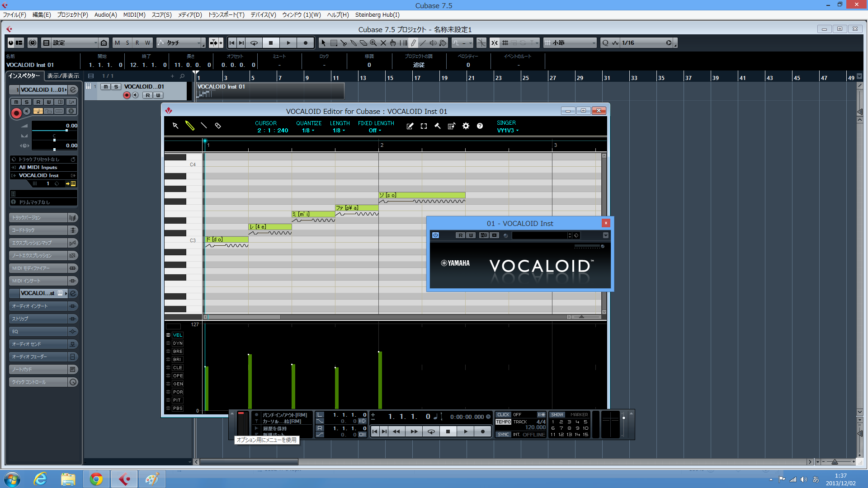Select Cubase zoom magnifier tool
The height and width of the screenshot is (488, 868).
tap(373, 43)
